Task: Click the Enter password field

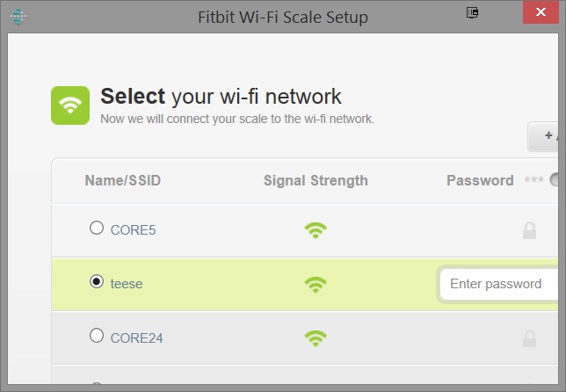Action: click(497, 284)
